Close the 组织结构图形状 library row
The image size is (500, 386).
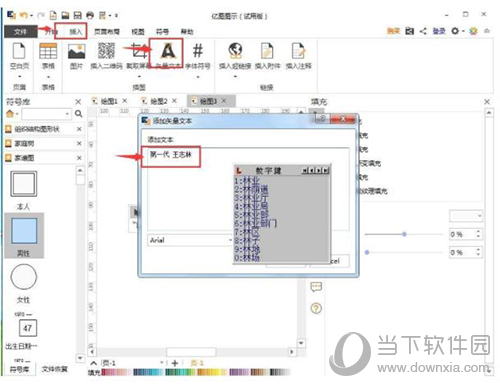(x=79, y=129)
